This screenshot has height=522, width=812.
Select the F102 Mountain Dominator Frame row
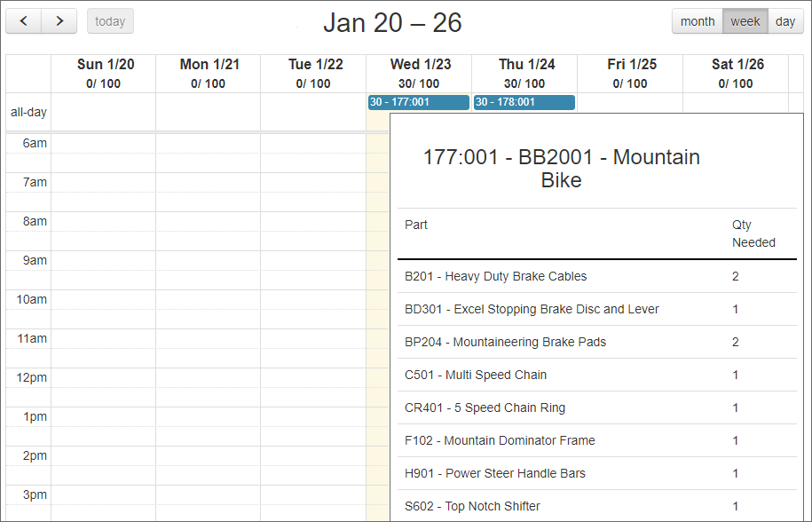click(497, 440)
